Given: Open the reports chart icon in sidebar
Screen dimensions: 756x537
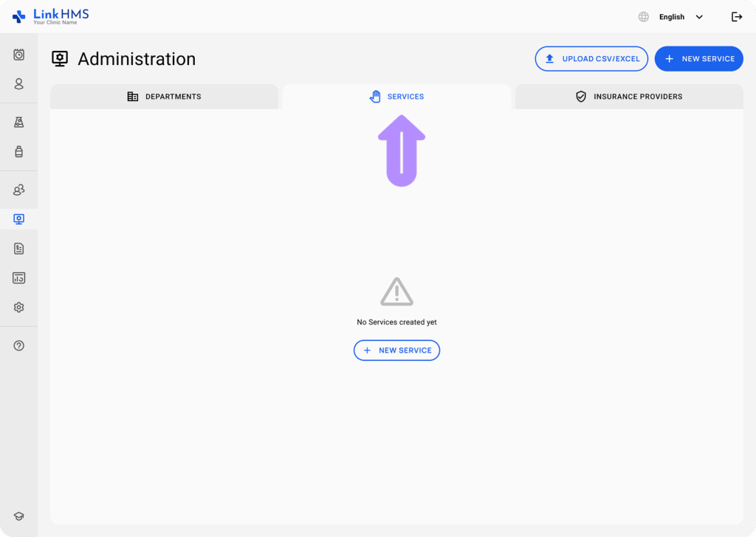Looking at the screenshot, I should [19, 278].
